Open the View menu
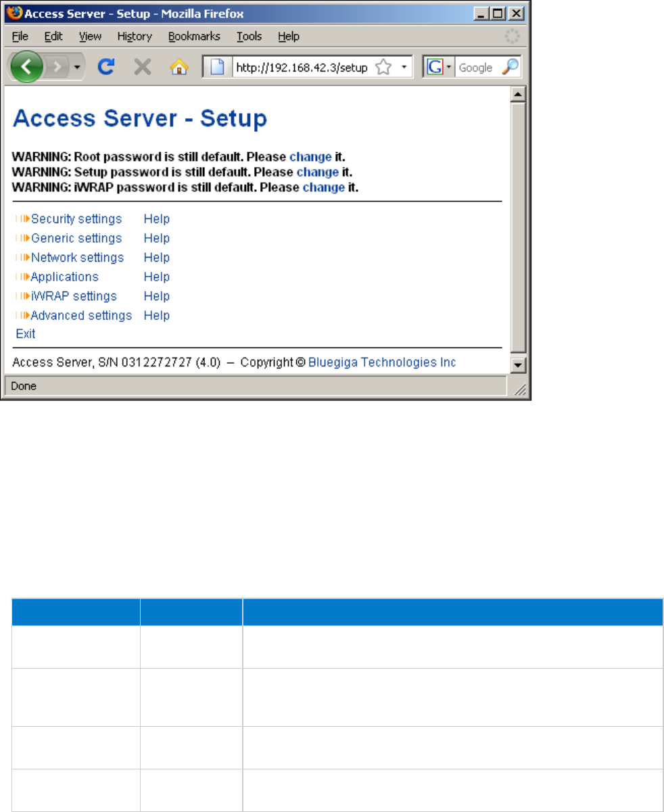664x812 pixels. point(90,36)
